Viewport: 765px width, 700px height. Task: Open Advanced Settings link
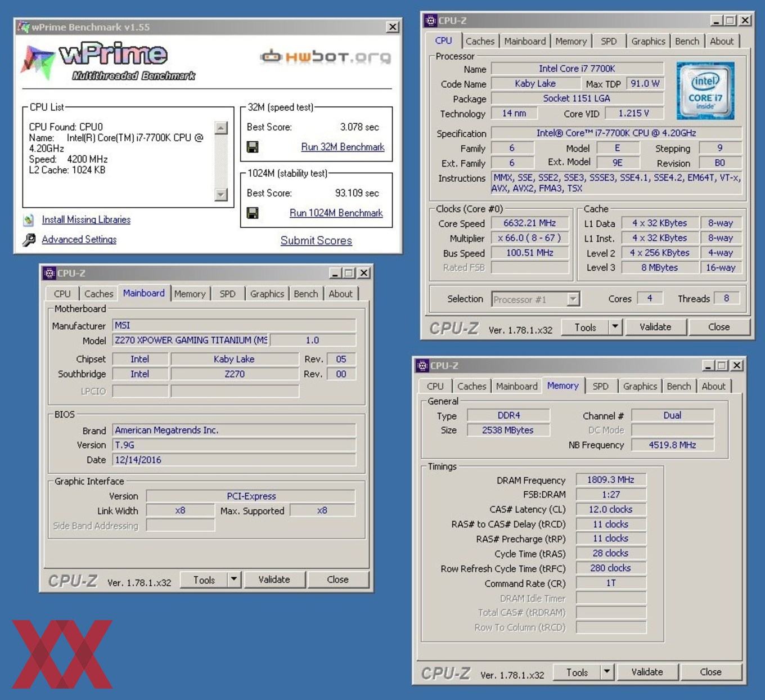tap(79, 239)
